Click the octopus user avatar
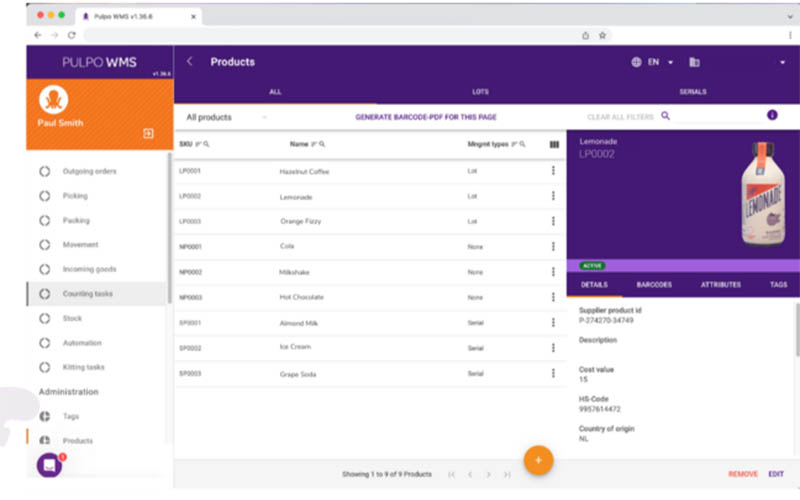 point(54,99)
